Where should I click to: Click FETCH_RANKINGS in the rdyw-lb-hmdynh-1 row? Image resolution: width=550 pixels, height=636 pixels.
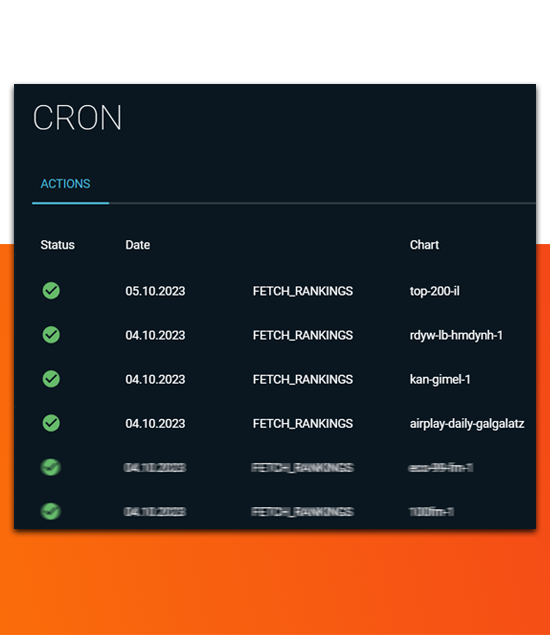303,335
